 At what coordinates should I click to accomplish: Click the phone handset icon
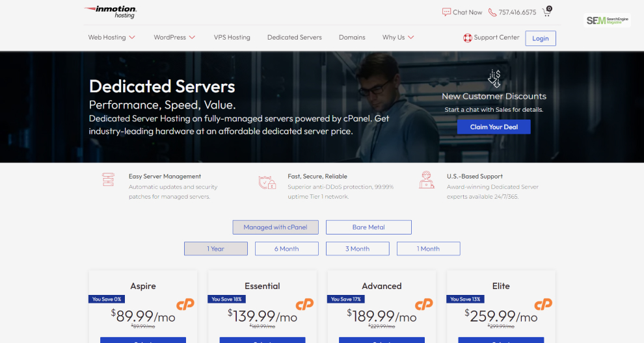pyautogui.click(x=492, y=12)
